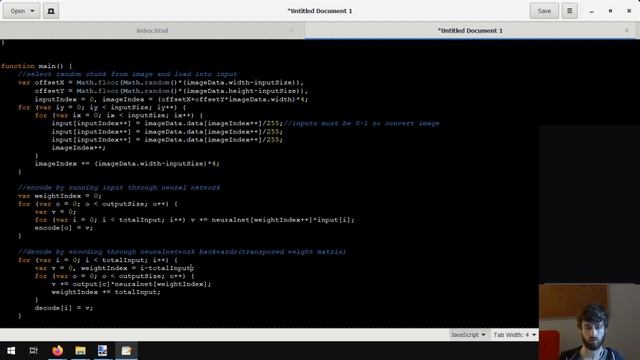Click the line starting 'offsetY = Math.floor'
Screen dimensions: 640x360
171,91
